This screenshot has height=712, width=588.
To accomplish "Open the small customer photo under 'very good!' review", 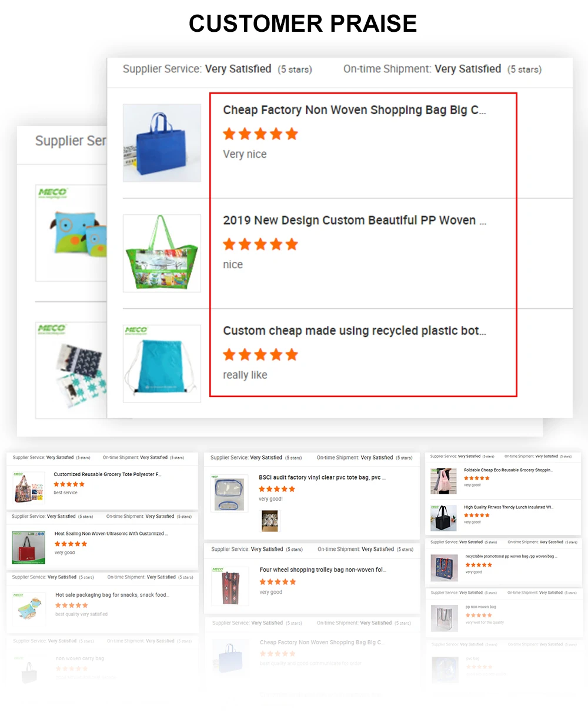I will (270, 521).
